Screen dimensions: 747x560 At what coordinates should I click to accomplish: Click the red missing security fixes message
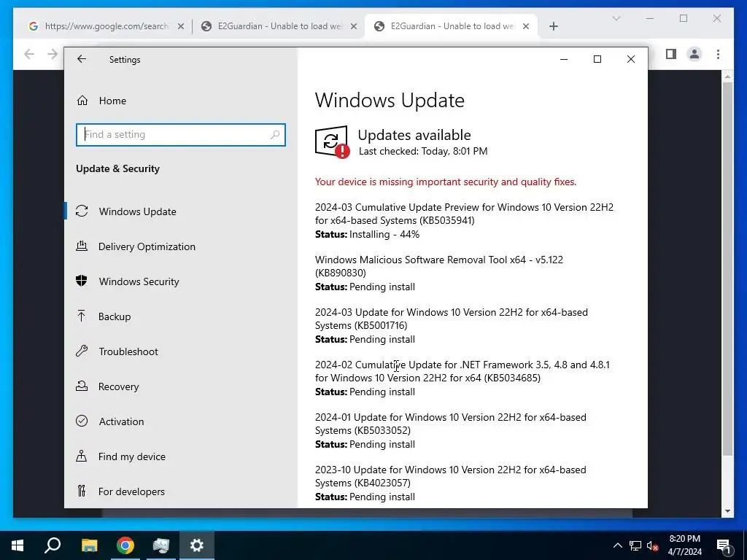[446, 182]
